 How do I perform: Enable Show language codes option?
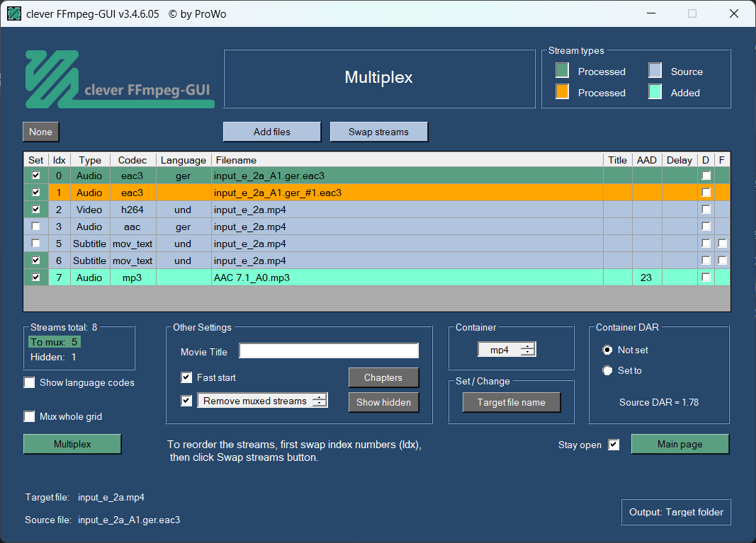coord(30,383)
